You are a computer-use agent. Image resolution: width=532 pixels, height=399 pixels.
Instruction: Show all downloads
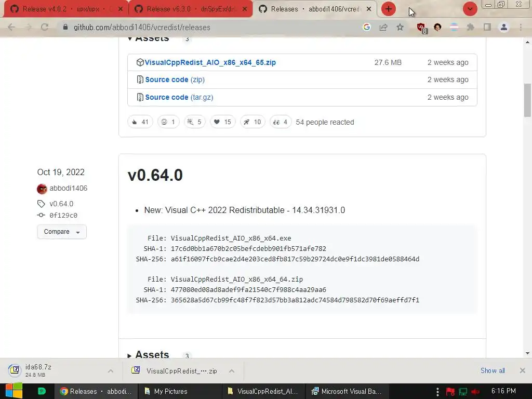[x=493, y=370]
